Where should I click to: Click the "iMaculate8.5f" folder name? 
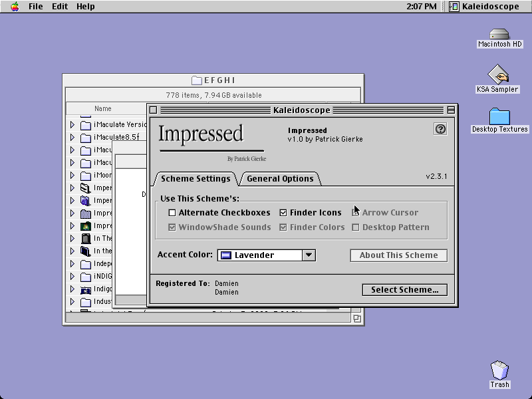coord(116,137)
